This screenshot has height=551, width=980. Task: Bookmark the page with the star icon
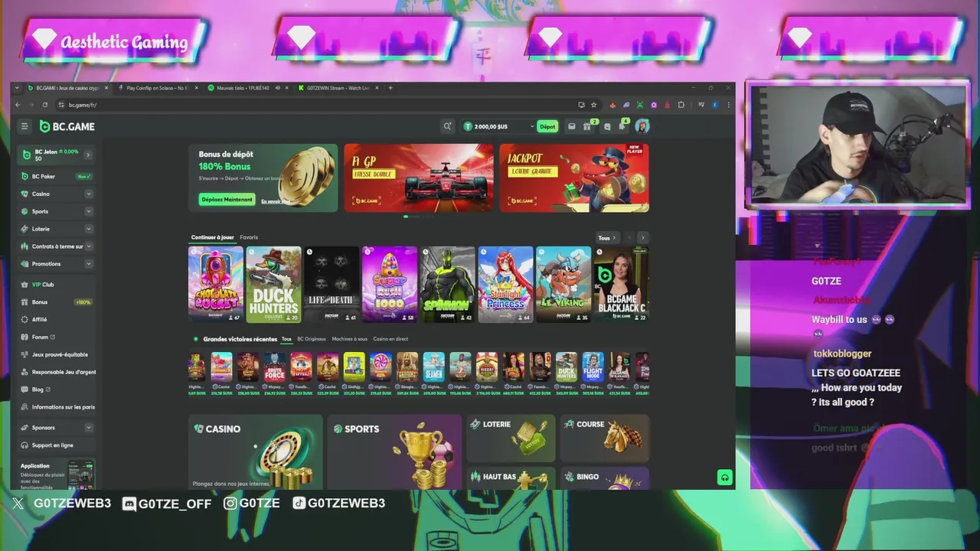click(593, 105)
